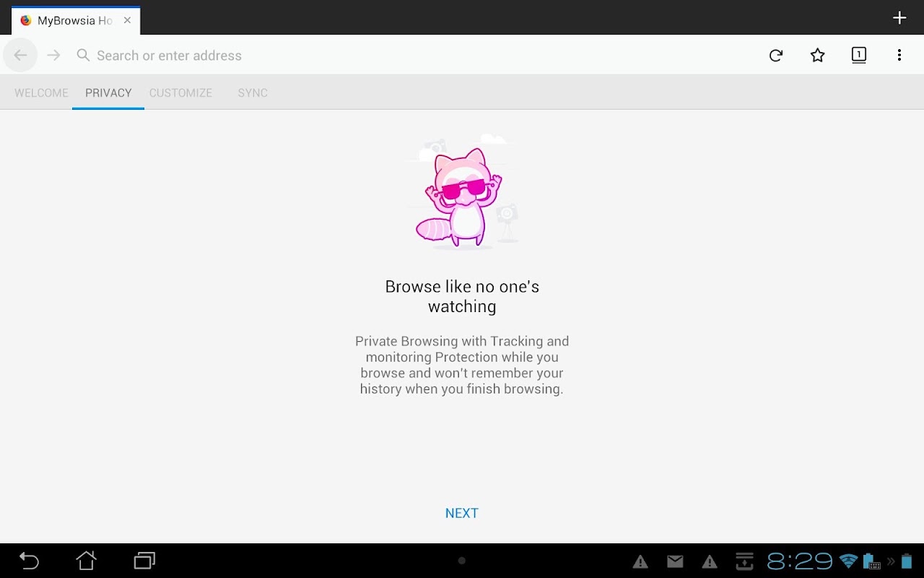Go back using the browser back arrow
The height and width of the screenshot is (578, 924).
[x=20, y=55]
